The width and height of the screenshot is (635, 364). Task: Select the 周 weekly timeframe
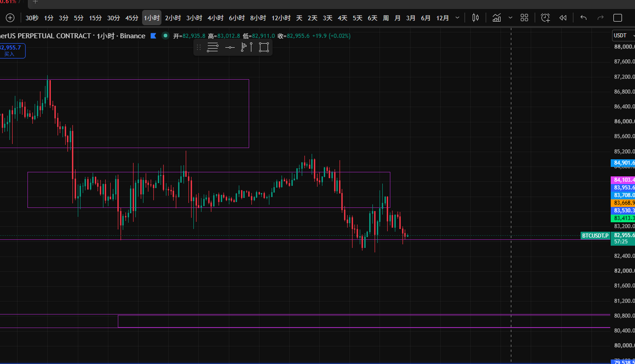[x=386, y=18]
